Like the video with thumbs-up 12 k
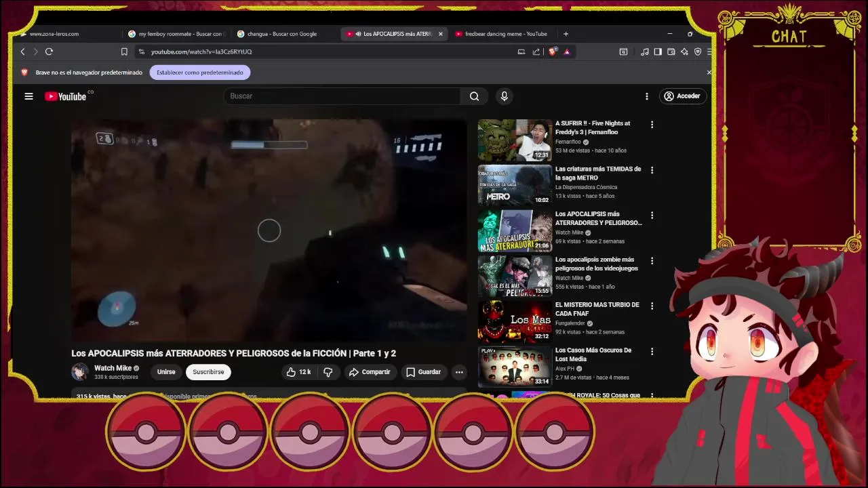 coord(298,372)
